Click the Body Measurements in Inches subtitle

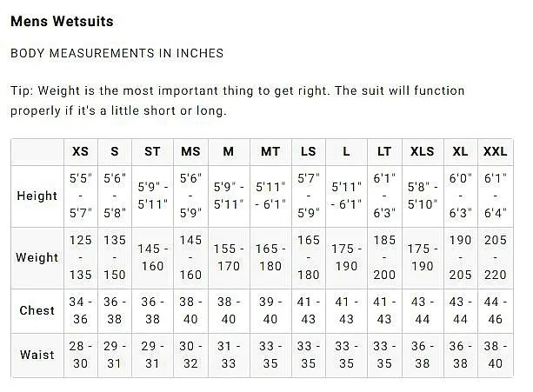(x=117, y=53)
